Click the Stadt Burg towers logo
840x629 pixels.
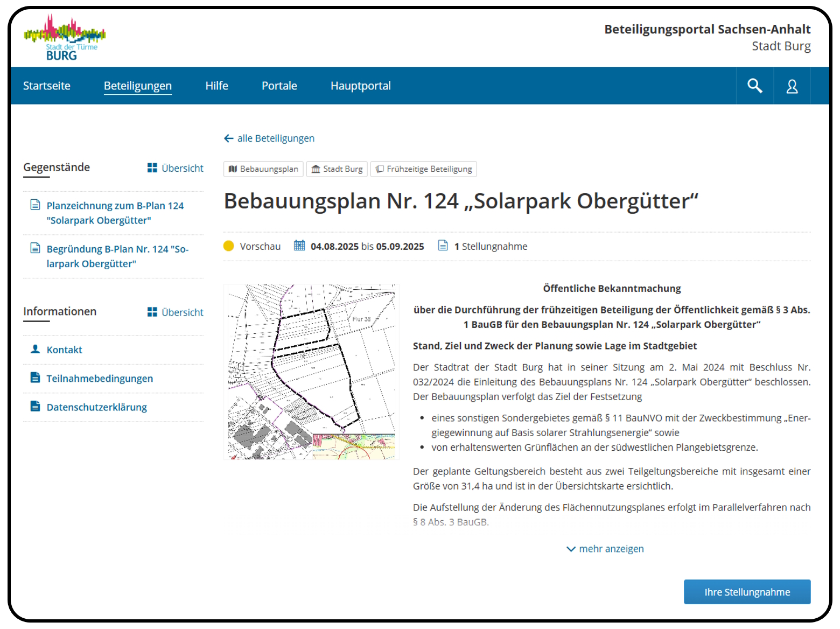[65, 37]
